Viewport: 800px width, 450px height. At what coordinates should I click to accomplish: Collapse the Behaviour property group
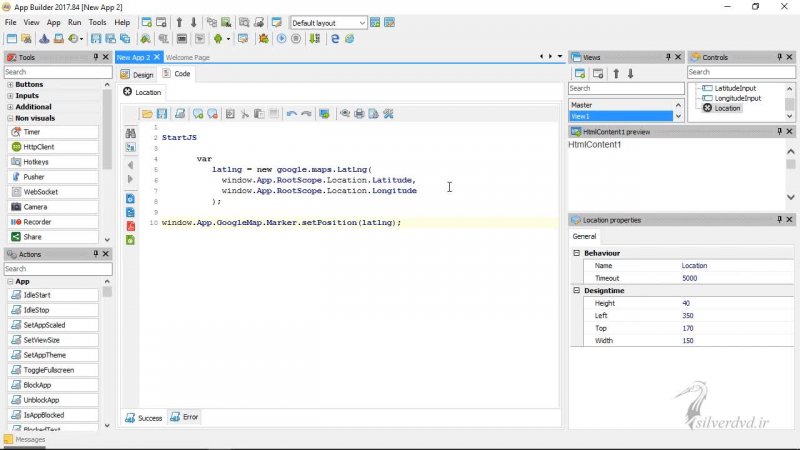tap(577, 253)
